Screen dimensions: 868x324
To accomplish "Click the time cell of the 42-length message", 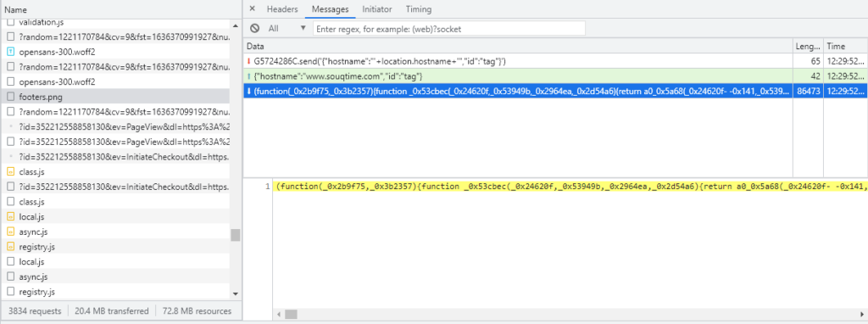I will pos(845,75).
